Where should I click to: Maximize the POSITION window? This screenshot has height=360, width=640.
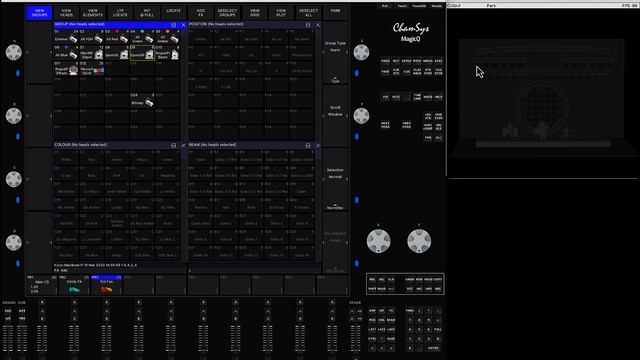[x=308, y=25]
